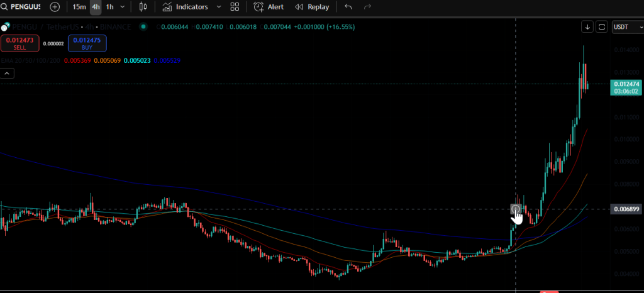Expand the favorite indicators dropdown arrow

218,7
